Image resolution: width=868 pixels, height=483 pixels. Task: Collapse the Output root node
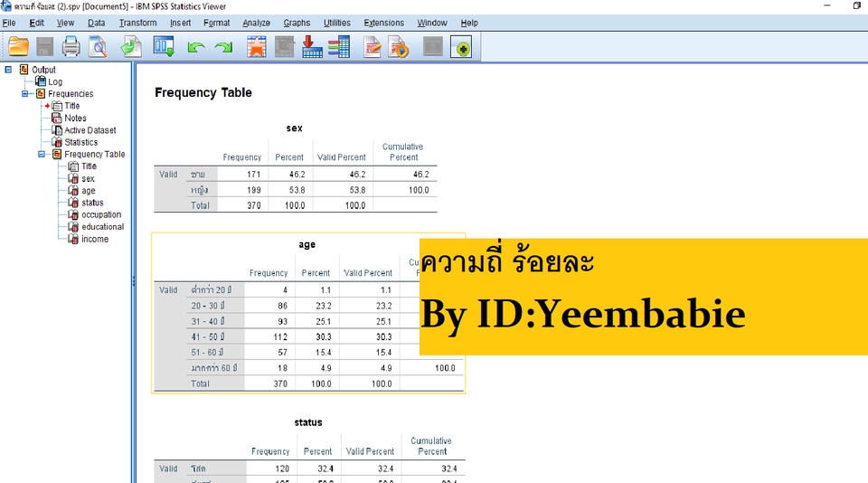8,70
